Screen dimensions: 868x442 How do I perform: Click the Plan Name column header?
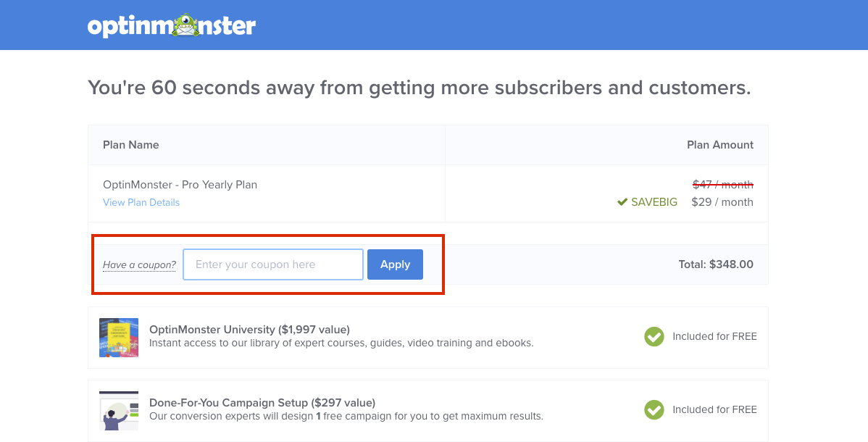[130, 145]
